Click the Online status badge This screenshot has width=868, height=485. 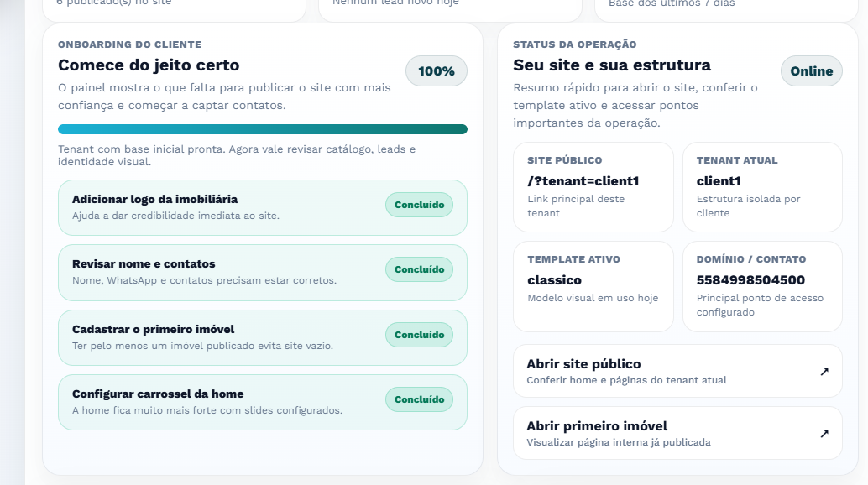coord(811,71)
